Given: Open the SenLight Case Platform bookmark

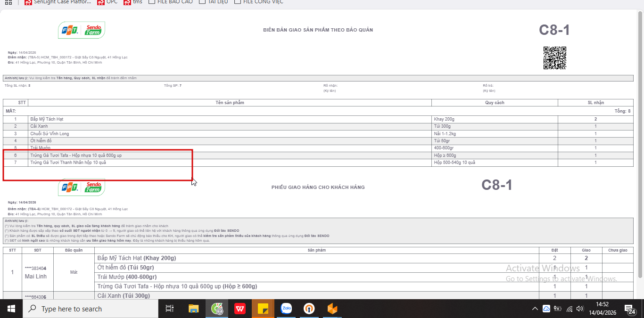Looking at the screenshot, I should click(57, 2).
